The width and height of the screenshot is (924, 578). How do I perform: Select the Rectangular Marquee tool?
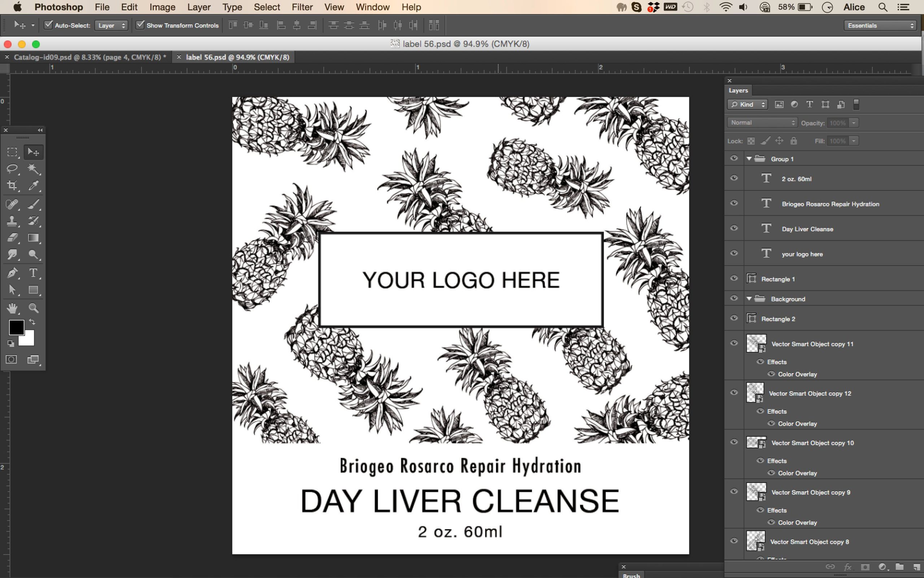point(12,152)
